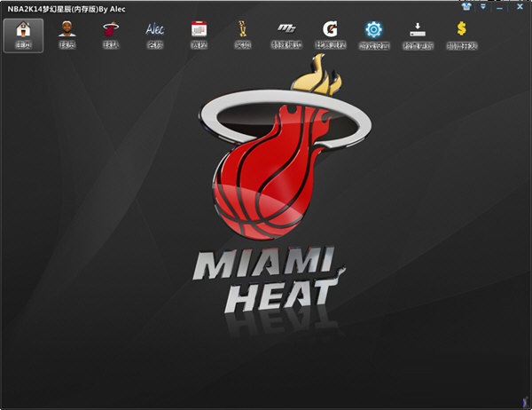The height and width of the screenshot is (410, 532).
Task: Select the 游戏设置 label under the gear
Action: (x=373, y=45)
